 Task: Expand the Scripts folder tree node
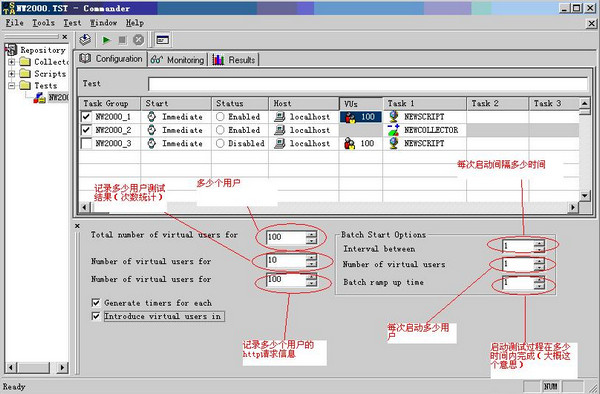pyautogui.click(x=11, y=73)
